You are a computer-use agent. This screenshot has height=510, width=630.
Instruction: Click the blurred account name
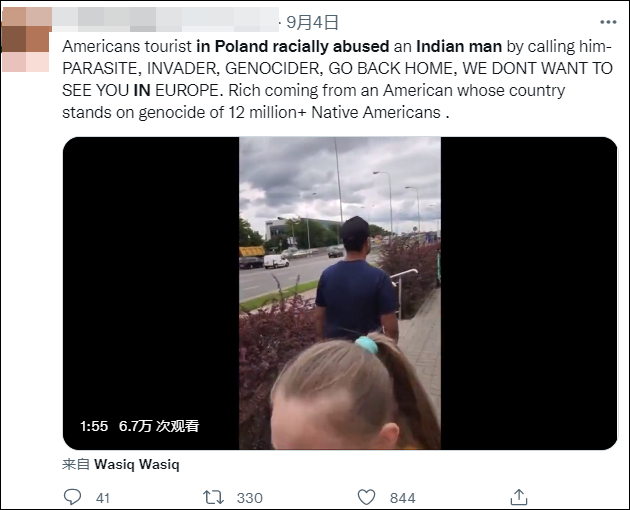pyautogui.click(x=165, y=20)
